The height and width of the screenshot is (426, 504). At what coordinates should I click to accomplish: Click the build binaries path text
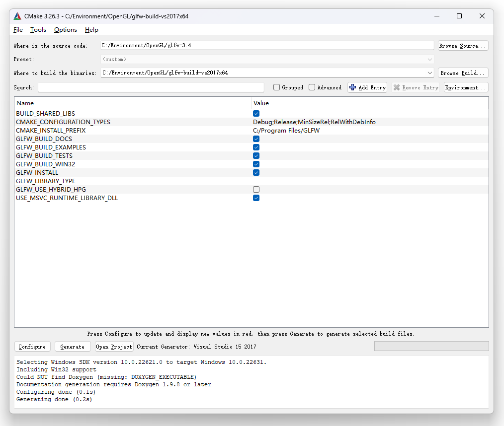[165, 72]
